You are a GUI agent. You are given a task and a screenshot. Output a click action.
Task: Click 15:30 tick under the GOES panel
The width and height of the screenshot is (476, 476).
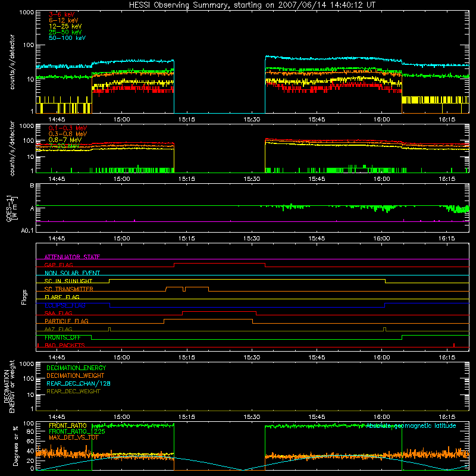(252, 239)
